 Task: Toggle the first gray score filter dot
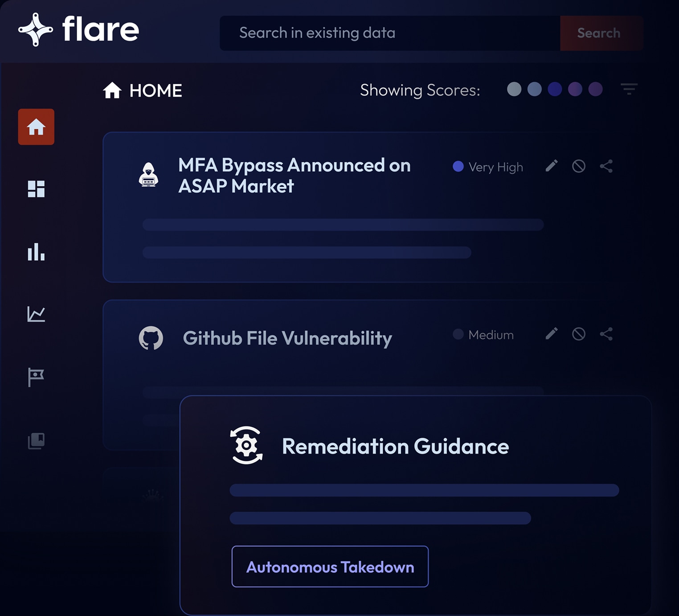pos(514,89)
